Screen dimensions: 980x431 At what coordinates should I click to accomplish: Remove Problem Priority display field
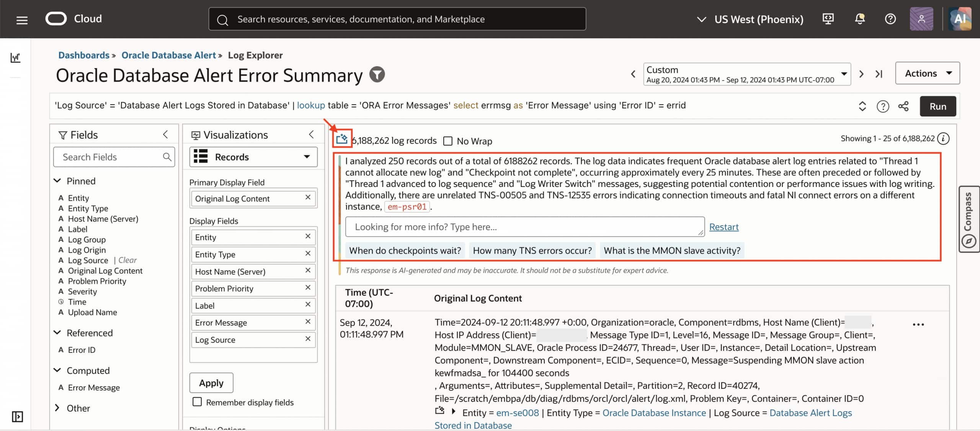[308, 288]
